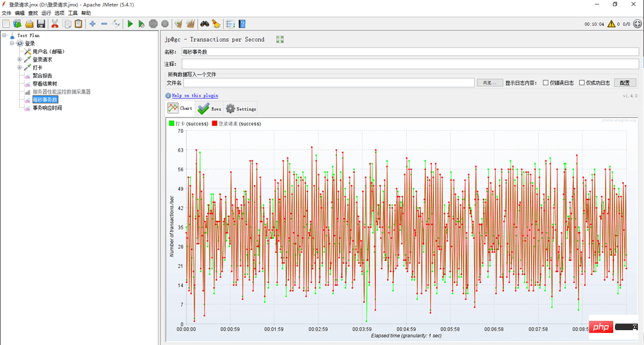Click the 文件名 input field
The image size is (644, 345).
click(x=329, y=83)
